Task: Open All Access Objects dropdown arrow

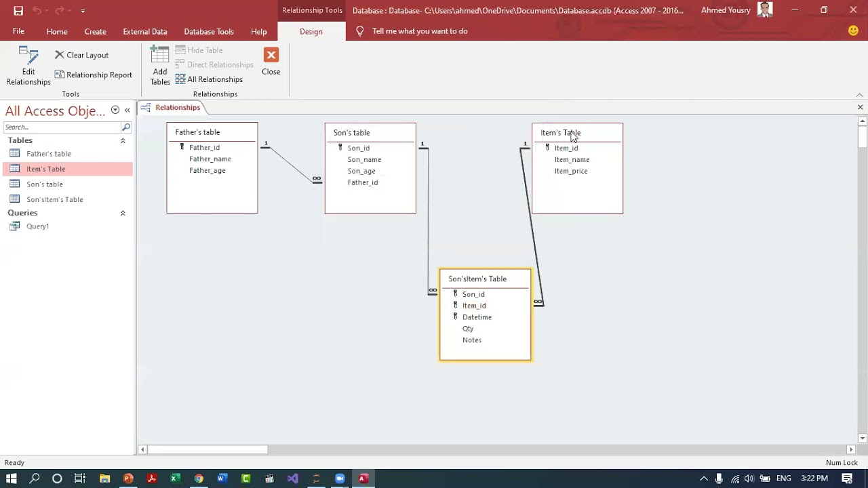Action: (x=115, y=110)
